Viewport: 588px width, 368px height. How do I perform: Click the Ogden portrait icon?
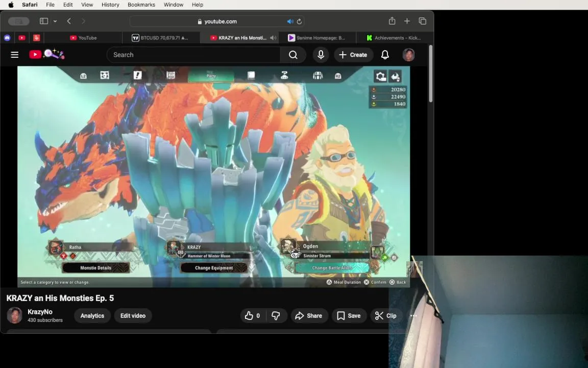(x=288, y=246)
